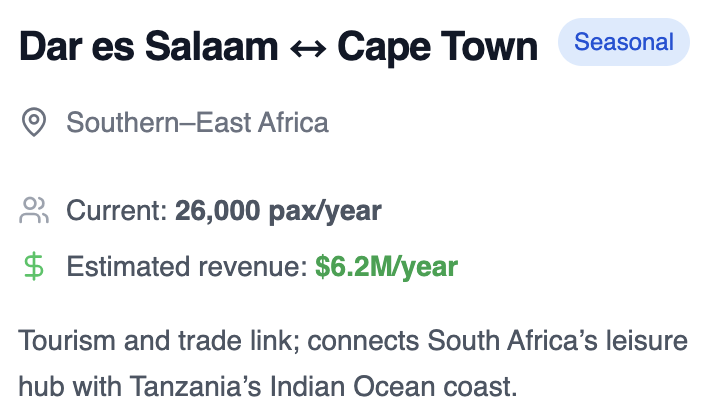Click the word hub in description

[x=41, y=386]
